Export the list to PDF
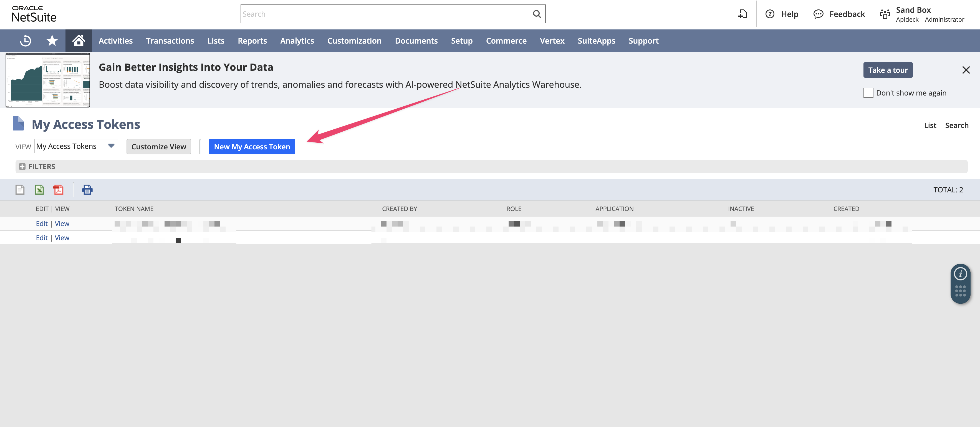 58,190
